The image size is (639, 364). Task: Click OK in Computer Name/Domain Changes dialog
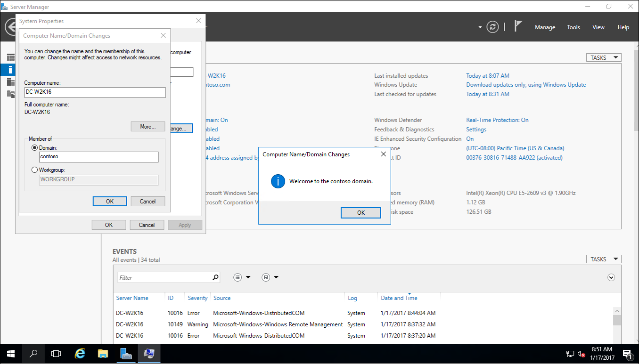pos(110,202)
